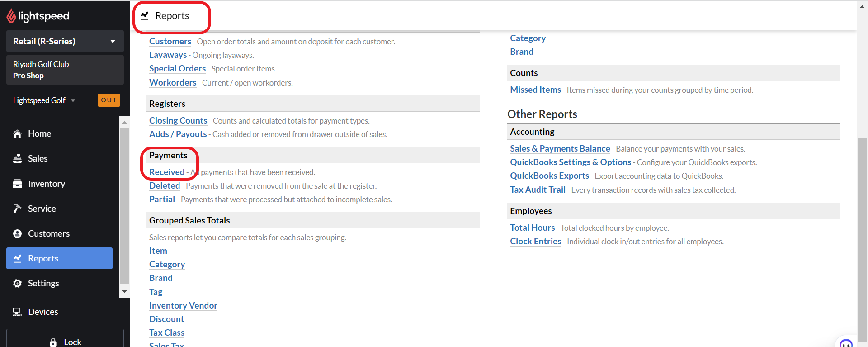This screenshot has width=868, height=347.
Task: Click the Reports chart icon in sidebar
Action: (x=18, y=258)
